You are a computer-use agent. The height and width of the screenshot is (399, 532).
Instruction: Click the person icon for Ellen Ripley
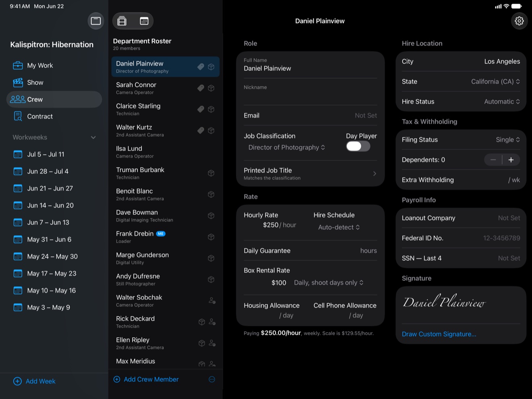pos(212,343)
